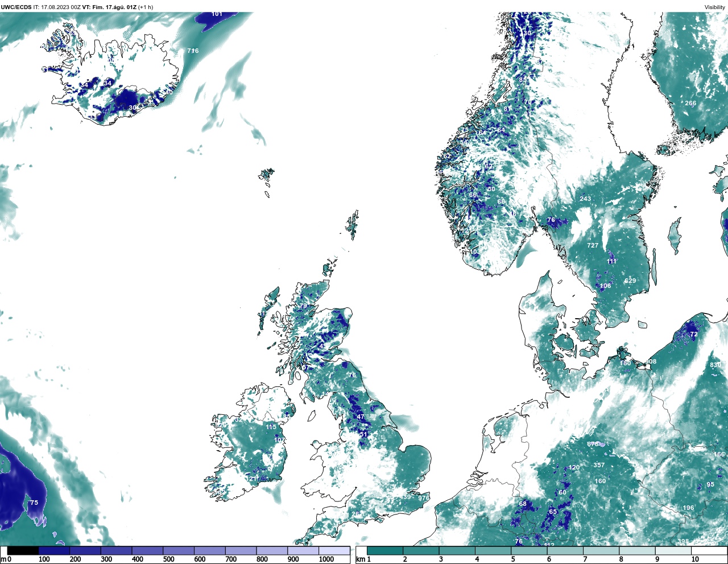Image resolution: width=728 pixels, height=564 pixels.
Task: Click the white swatch after the 10 km mark
Action: pyautogui.click(x=709, y=550)
